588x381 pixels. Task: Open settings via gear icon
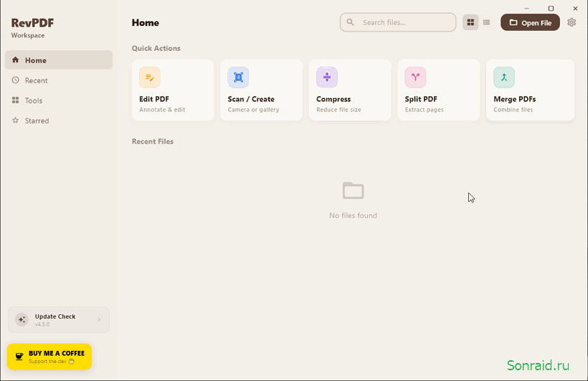(572, 22)
